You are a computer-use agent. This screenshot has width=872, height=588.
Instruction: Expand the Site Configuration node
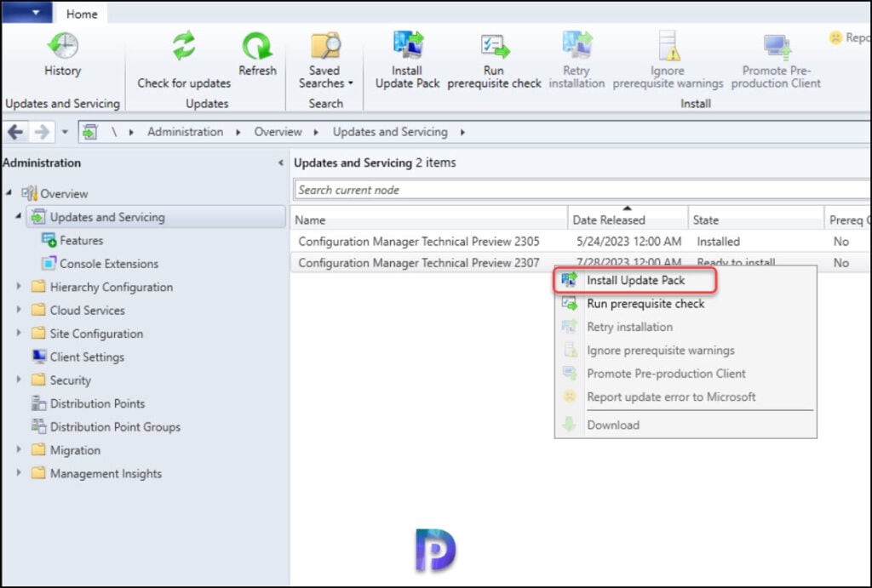point(19,333)
